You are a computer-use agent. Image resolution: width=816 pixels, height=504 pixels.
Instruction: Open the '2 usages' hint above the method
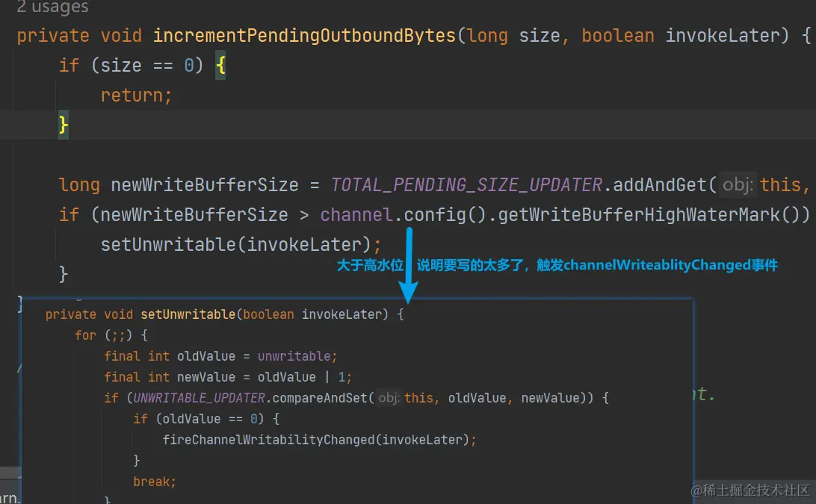point(52,7)
